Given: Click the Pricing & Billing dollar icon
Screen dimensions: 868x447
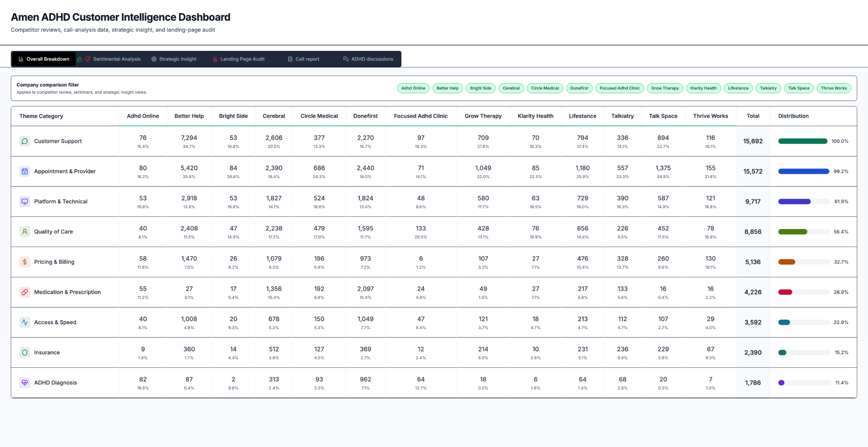Looking at the screenshot, I should coord(25,262).
